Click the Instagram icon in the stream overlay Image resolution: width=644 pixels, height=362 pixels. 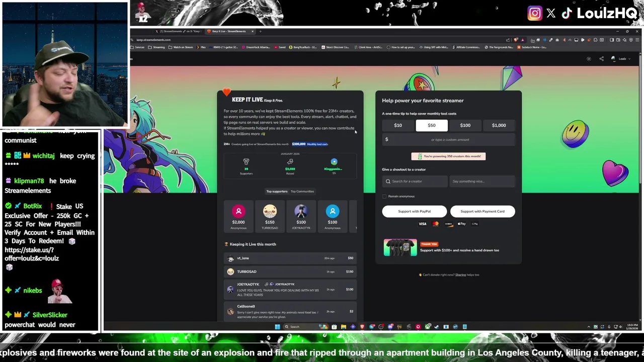535,14
